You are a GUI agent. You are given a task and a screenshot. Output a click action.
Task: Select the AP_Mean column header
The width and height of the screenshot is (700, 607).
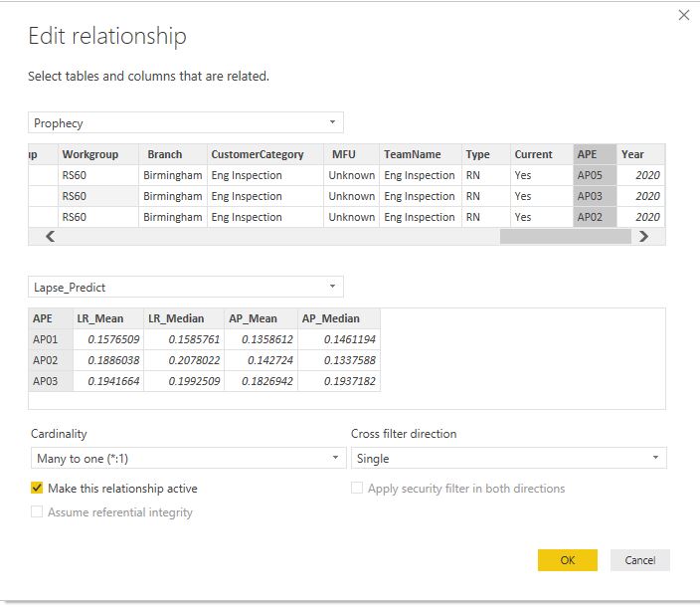[261, 318]
